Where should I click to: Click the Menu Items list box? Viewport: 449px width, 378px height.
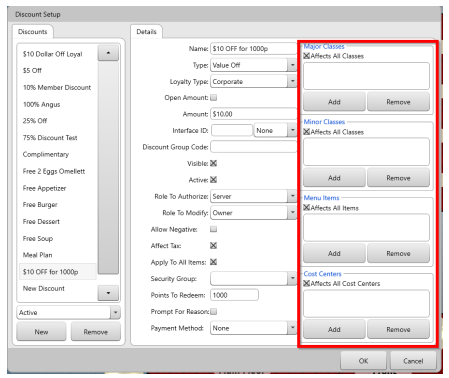tap(366, 228)
